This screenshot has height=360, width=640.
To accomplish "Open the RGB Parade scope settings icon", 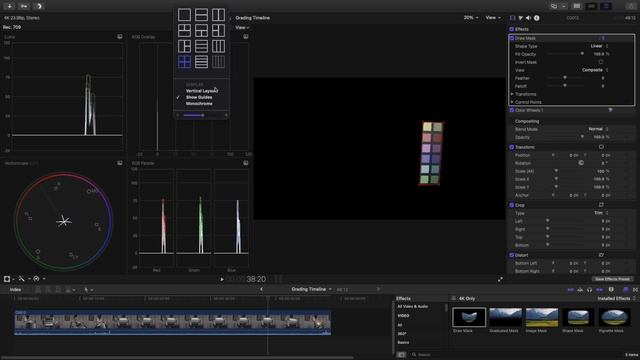I will click(246, 163).
